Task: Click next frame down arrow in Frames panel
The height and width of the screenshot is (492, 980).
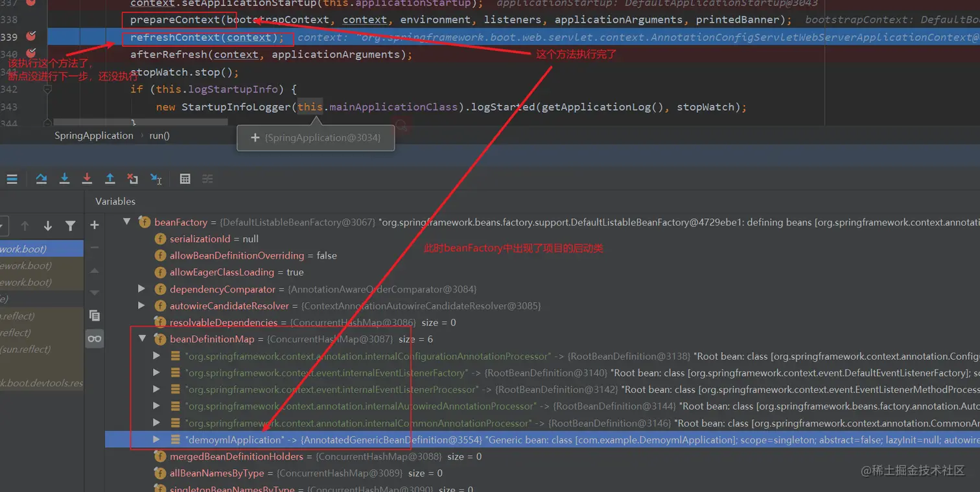Action: [47, 226]
